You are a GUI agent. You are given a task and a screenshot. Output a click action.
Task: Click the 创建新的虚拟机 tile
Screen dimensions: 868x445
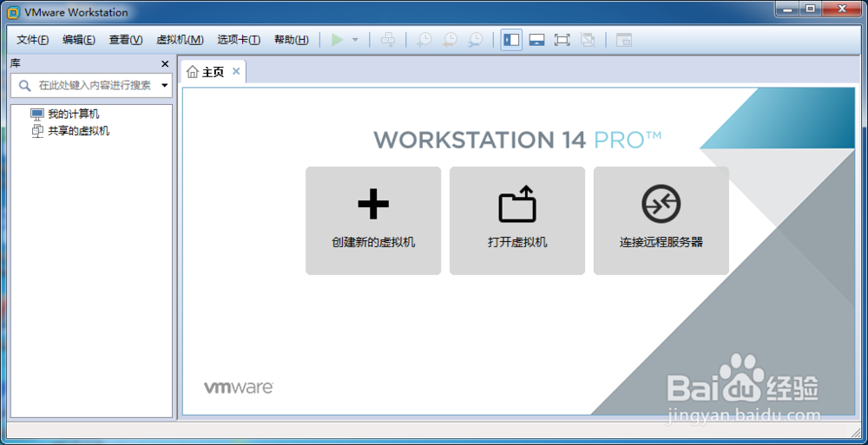(x=373, y=220)
